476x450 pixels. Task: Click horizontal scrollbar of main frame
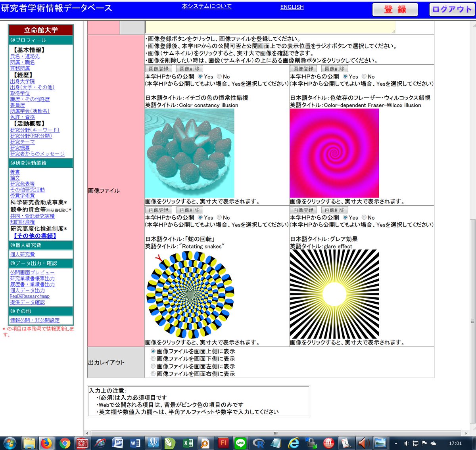(x=276, y=433)
